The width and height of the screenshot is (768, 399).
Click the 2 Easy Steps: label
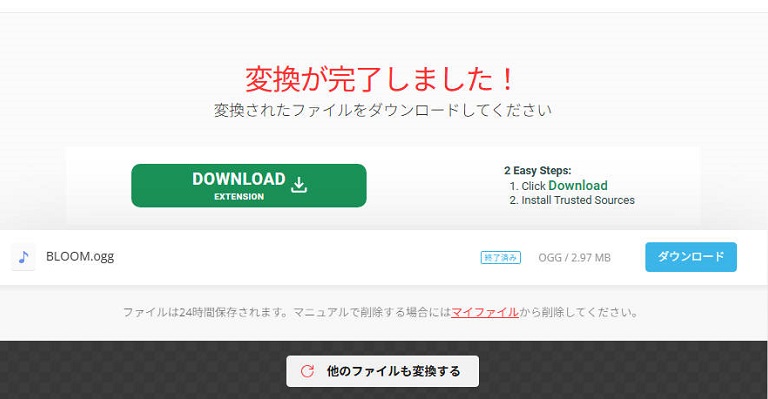(x=538, y=170)
